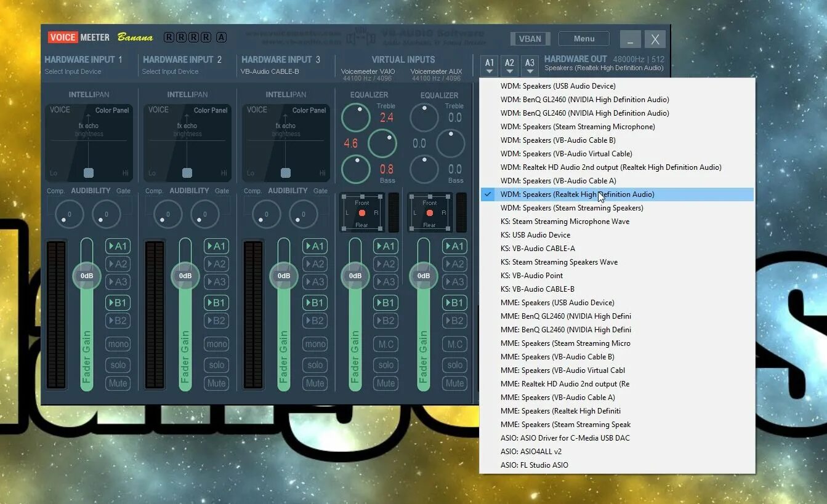Image resolution: width=827 pixels, height=504 pixels.
Task: Click Hardware Input 1 Comp knob
Action: click(69, 215)
